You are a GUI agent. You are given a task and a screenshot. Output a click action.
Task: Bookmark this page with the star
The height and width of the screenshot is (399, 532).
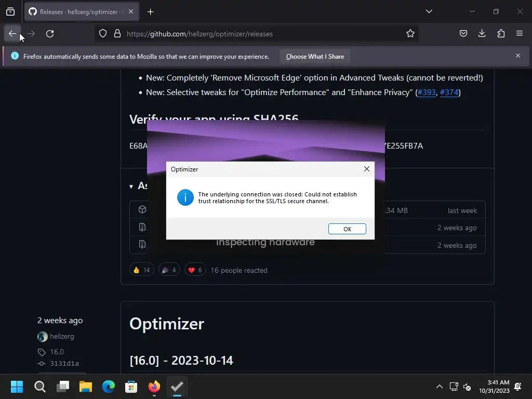(x=410, y=34)
